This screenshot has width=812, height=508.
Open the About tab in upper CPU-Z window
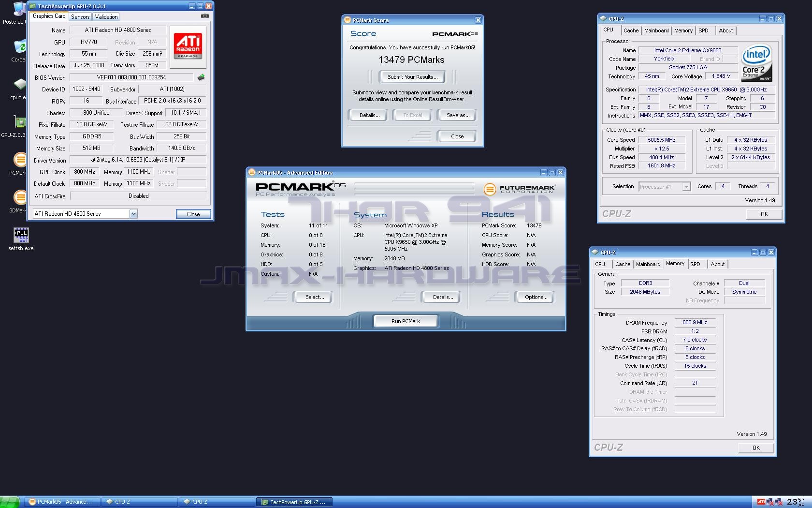(x=725, y=30)
